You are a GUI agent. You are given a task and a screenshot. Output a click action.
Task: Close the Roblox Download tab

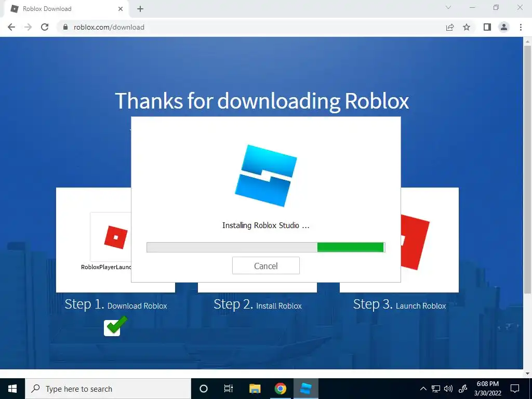pos(121,9)
